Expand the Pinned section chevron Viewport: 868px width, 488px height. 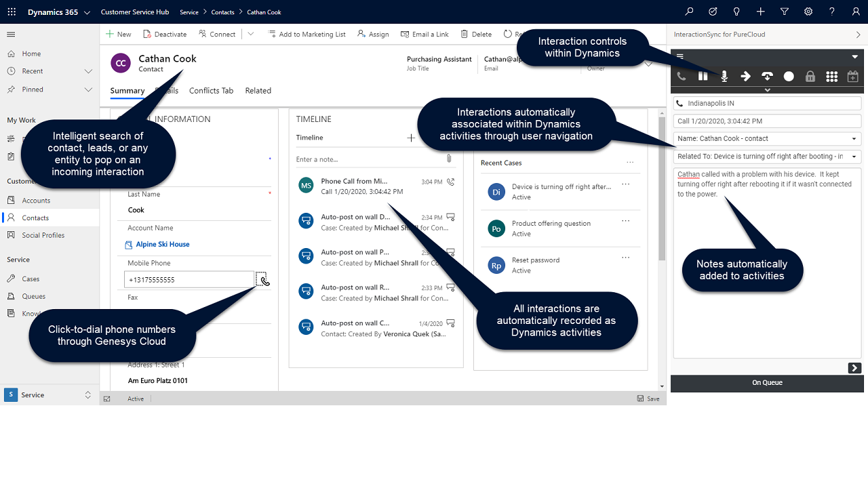(88, 89)
